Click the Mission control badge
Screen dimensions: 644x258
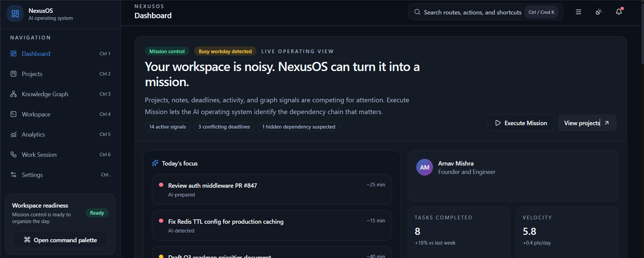pos(167,51)
